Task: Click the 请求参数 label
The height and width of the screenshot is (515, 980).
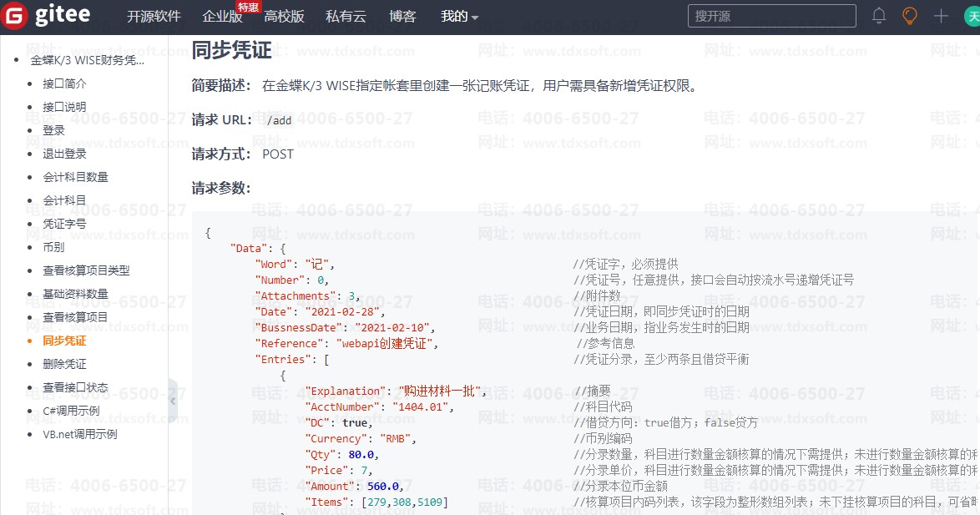Action: click(x=220, y=188)
